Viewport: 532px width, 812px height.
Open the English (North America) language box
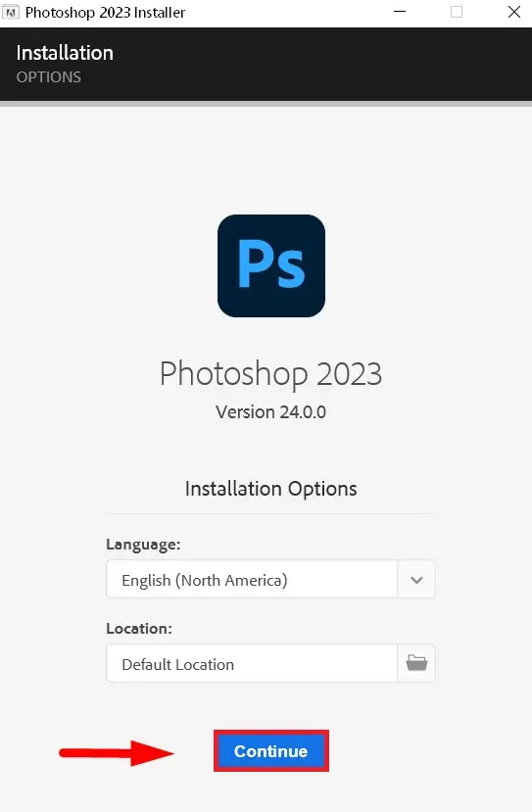[x=252, y=580]
